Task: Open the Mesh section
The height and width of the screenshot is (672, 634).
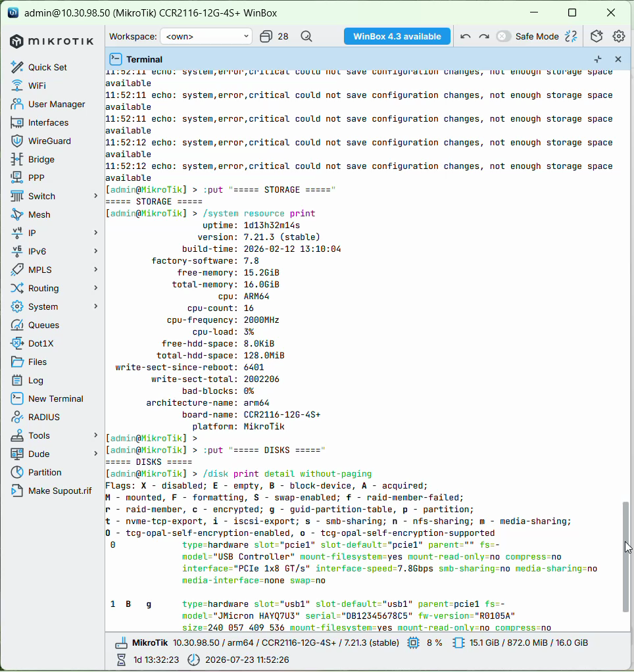Action: (x=39, y=215)
